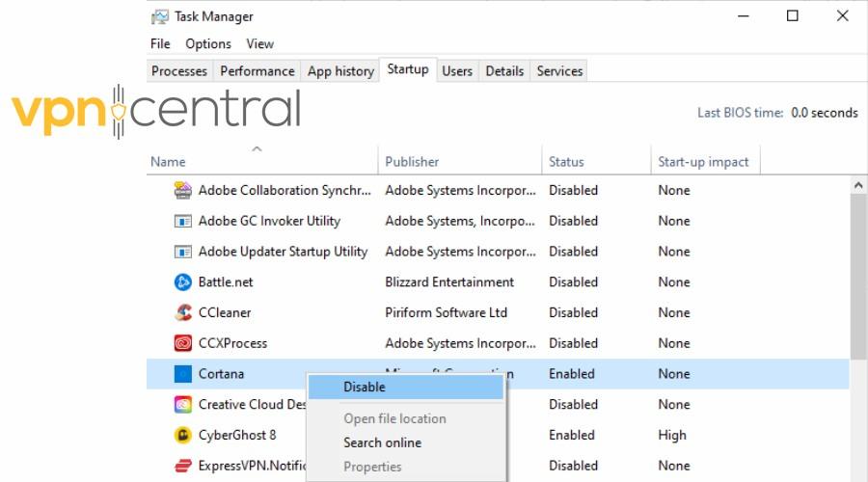Select the Cortana row name
The height and width of the screenshot is (482, 868).
tap(221, 374)
